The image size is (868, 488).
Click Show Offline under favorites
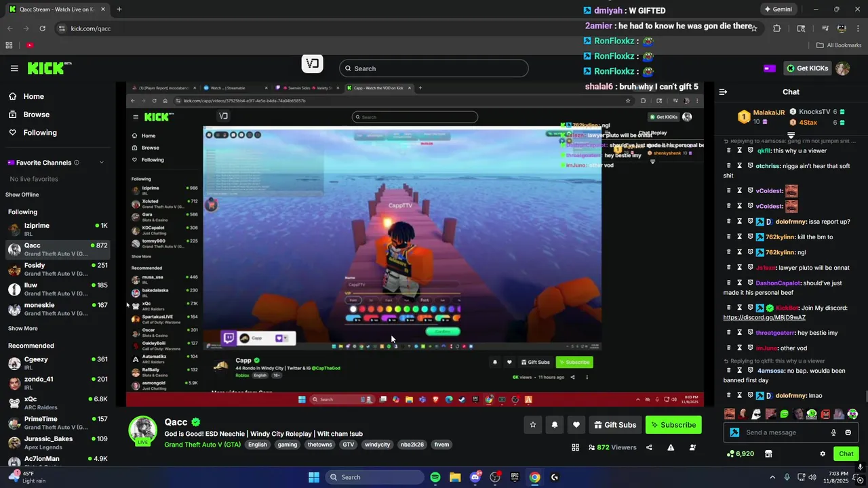22,195
